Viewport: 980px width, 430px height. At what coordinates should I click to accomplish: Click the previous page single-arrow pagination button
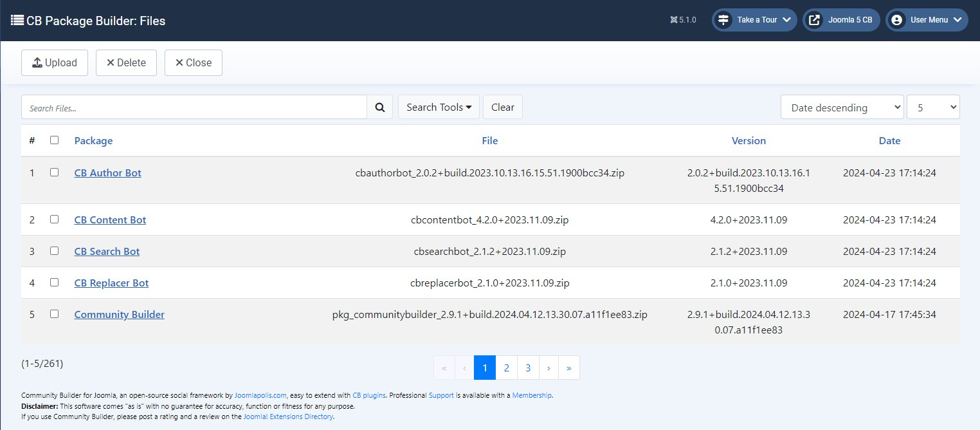coord(465,368)
